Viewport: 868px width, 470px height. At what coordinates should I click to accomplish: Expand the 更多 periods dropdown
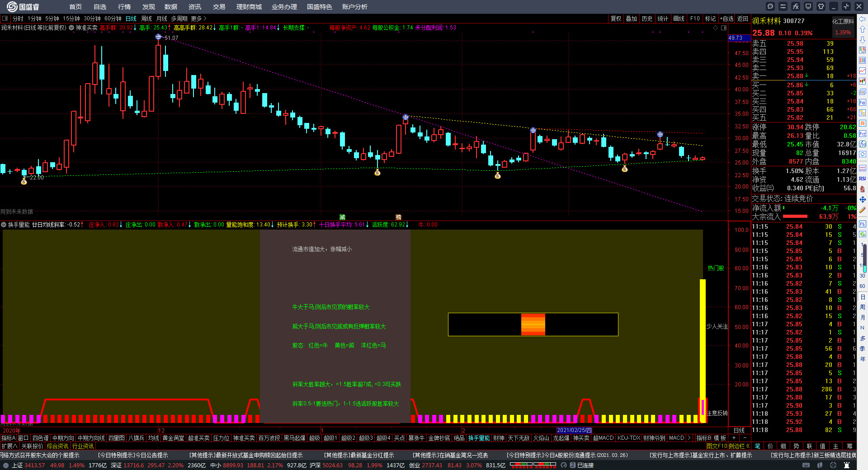coord(198,19)
